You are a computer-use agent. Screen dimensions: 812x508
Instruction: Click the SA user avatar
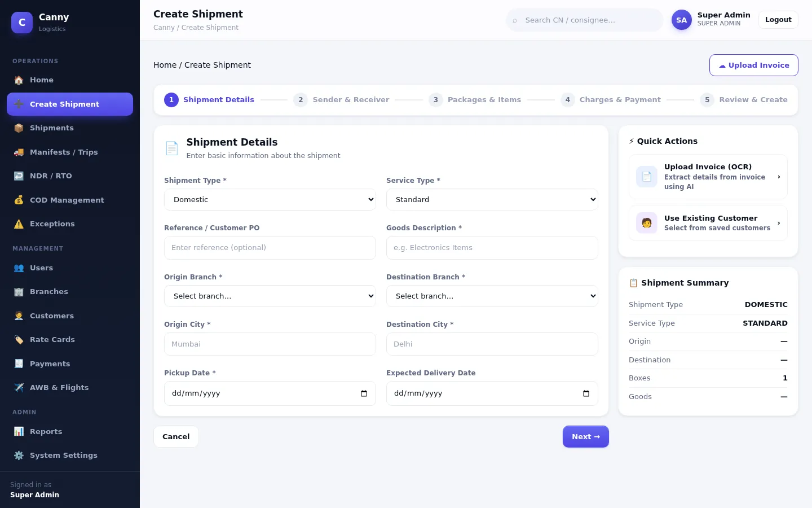682,20
